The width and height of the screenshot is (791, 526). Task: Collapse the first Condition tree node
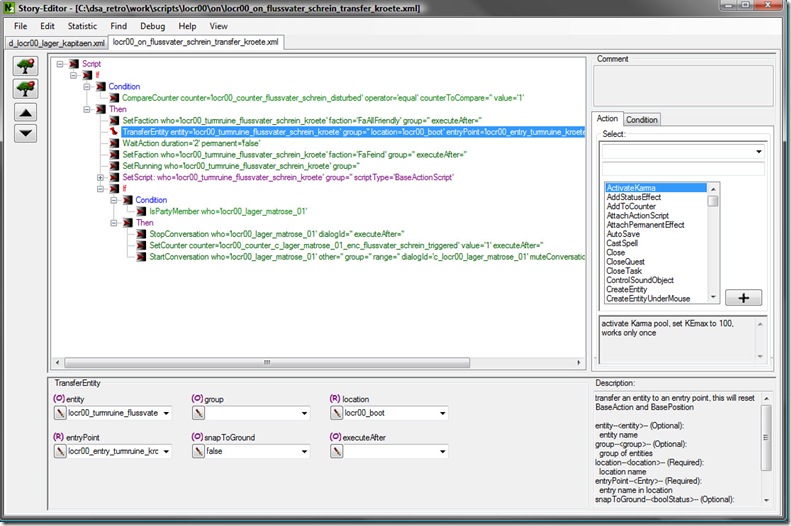coord(87,87)
